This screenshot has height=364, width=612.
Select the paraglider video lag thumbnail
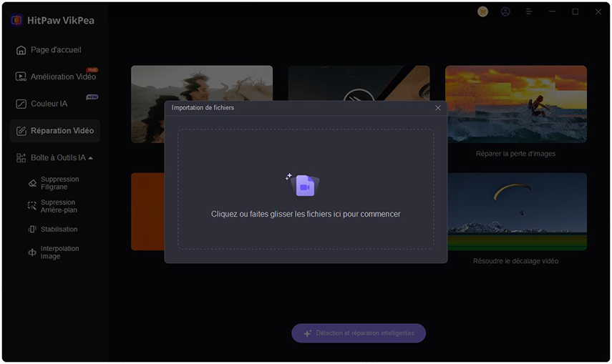point(515,211)
